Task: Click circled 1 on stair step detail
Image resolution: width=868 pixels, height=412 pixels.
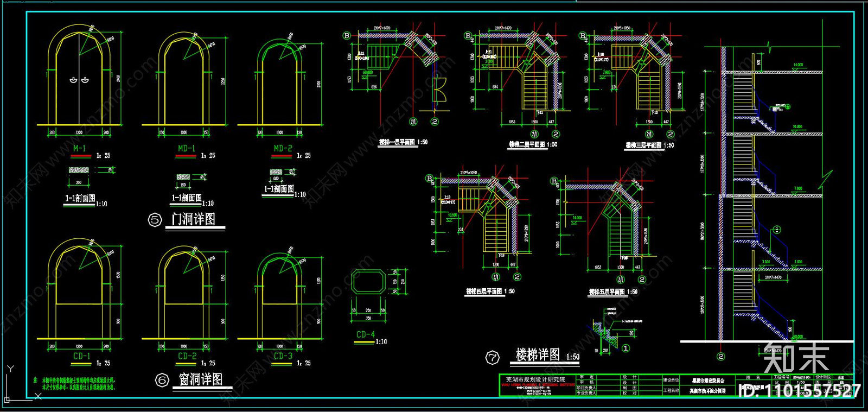Action: point(626,348)
